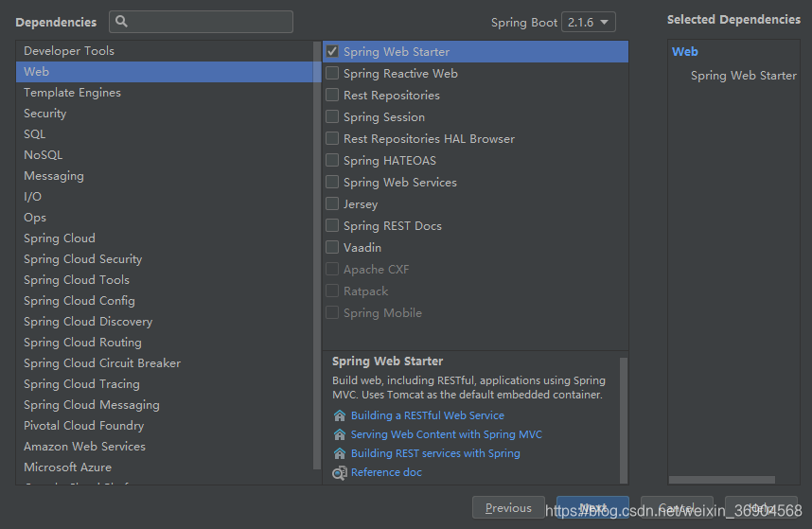Click into the dependencies search field
812x529 pixels.
[x=201, y=22]
